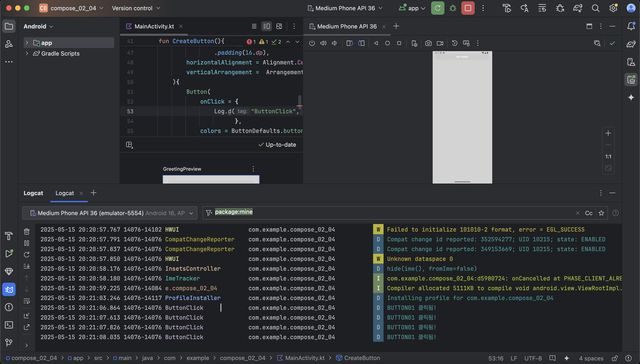This screenshot has width=640, height=364.
Task: Open the Terminal tool window icon
Action: click(9, 325)
